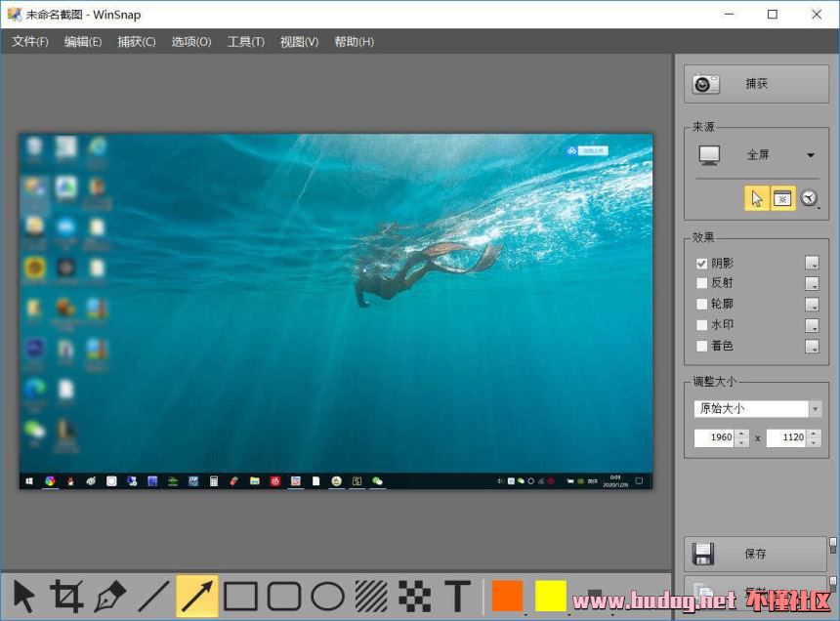Click the camera icon on capture button

pos(705,84)
